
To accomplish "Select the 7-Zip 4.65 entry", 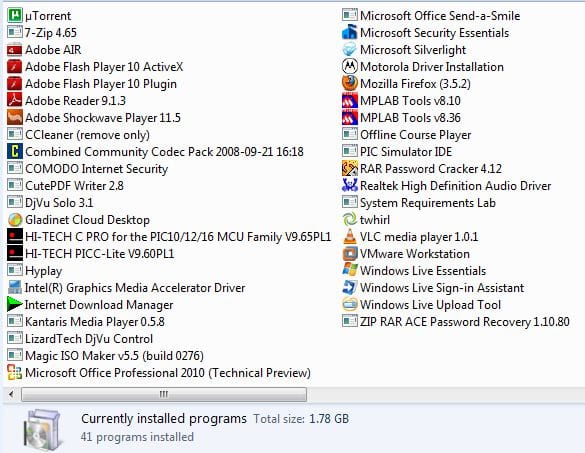I will pos(42,33).
